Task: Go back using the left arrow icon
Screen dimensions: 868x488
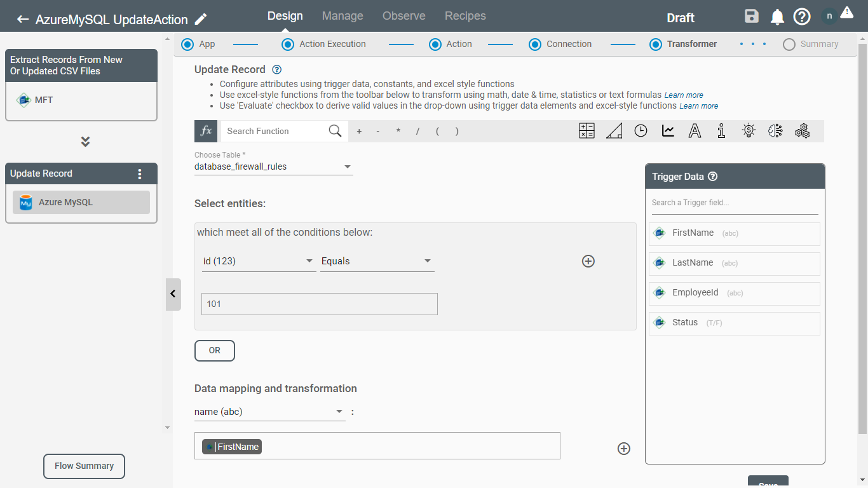Action: (23, 19)
